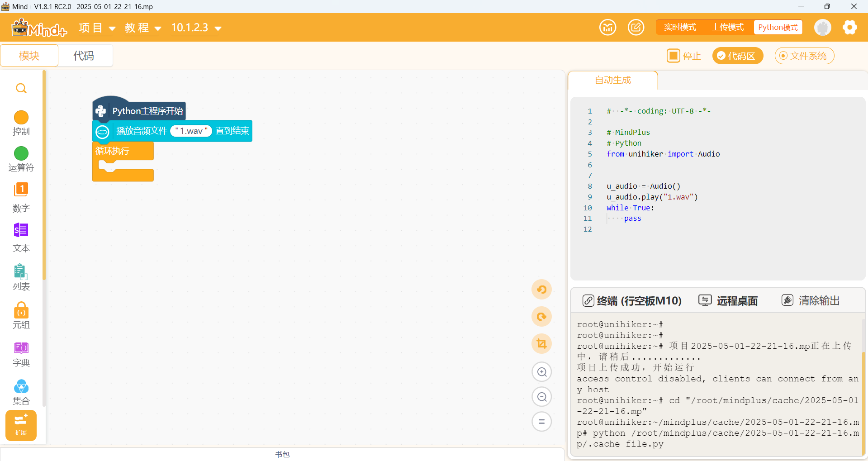Zoom in the block workspace

(x=542, y=372)
